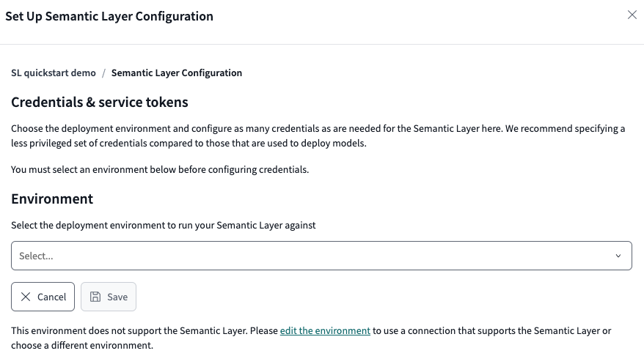644x356 pixels.
Task: Click 'choose a different environment' ending text
Action: point(82,345)
